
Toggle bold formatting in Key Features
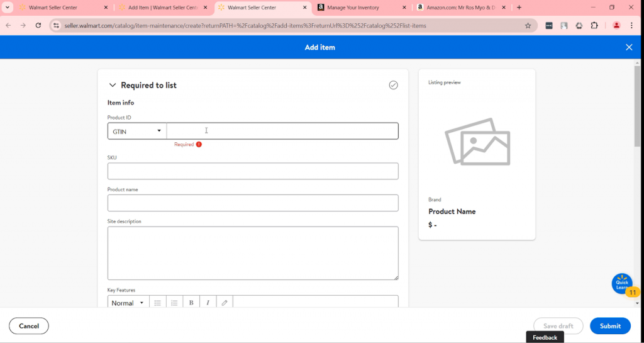point(191,303)
